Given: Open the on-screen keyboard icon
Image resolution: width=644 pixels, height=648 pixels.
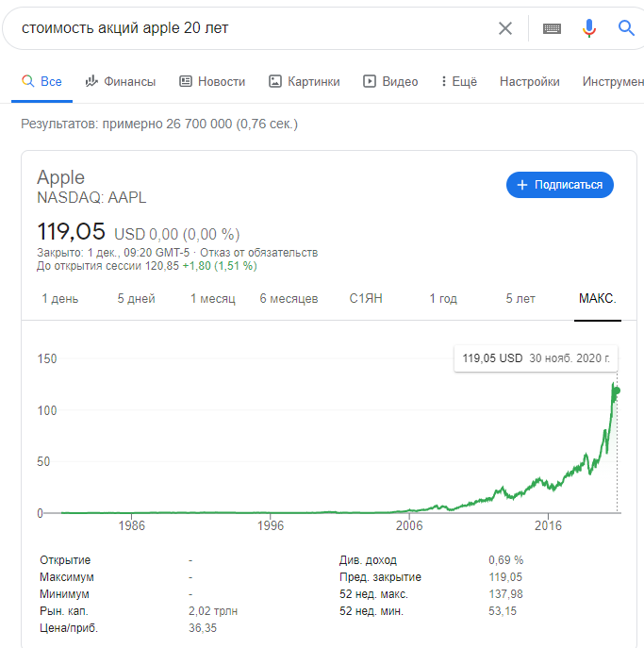Looking at the screenshot, I should [553, 28].
